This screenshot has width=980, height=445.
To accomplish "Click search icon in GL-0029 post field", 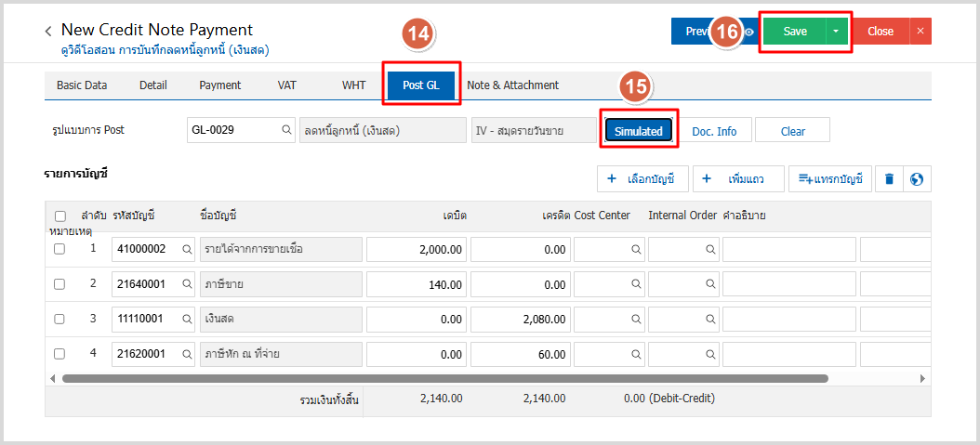I will pos(286,131).
